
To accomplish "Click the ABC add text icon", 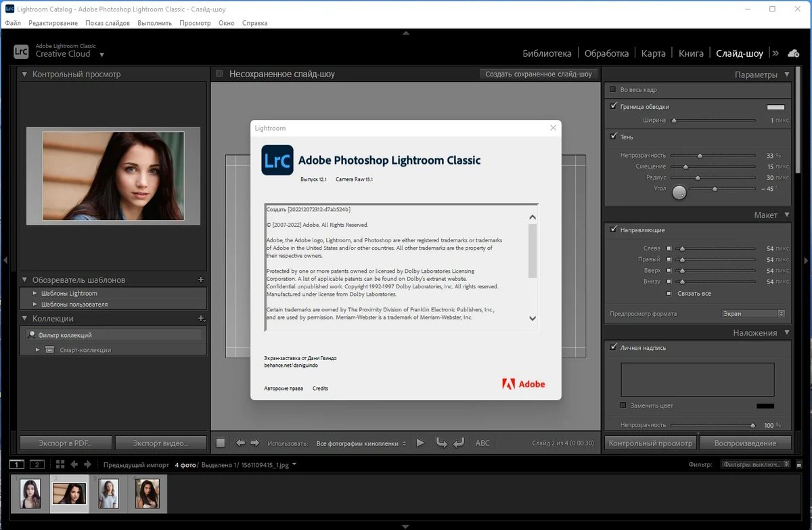I will (x=482, y=443).
